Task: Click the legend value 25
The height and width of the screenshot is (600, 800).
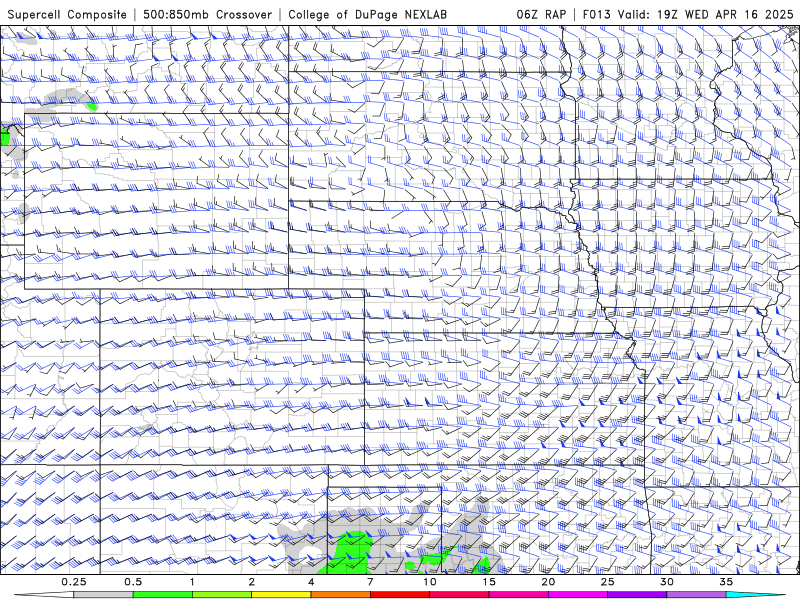Action: [608, 582]
